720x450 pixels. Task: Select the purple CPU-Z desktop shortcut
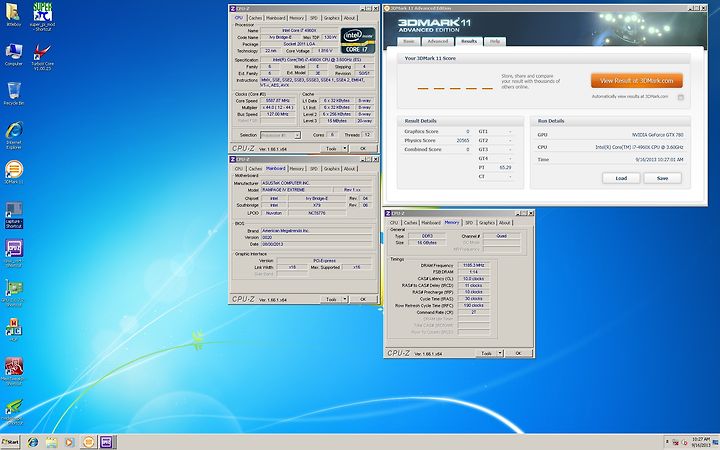(x=14, y=253)
